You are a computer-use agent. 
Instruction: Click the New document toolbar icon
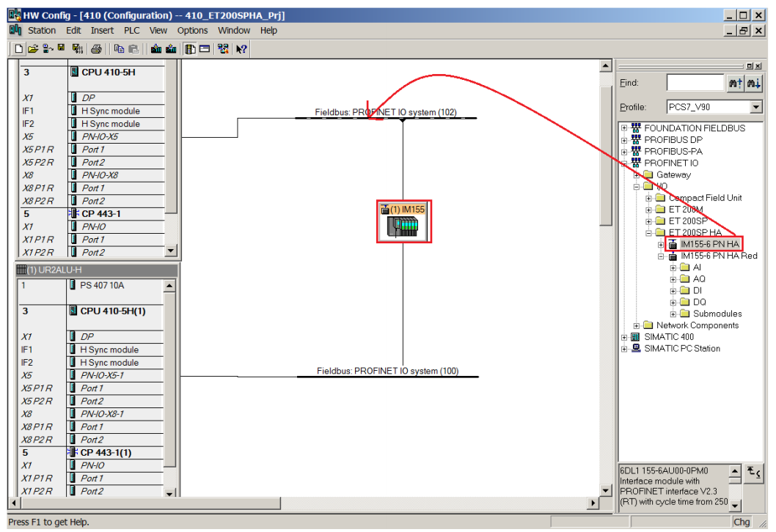pyautogui.click(x=19, y=49)
